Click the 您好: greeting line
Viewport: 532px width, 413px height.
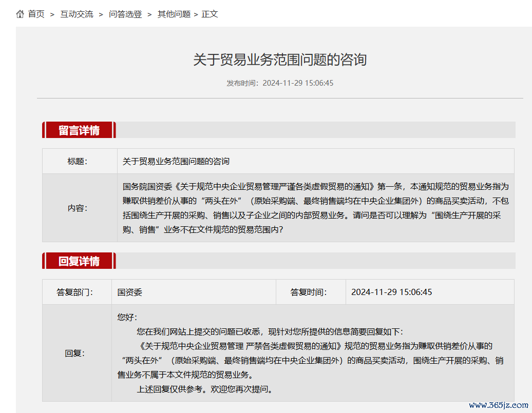(127, 318)
